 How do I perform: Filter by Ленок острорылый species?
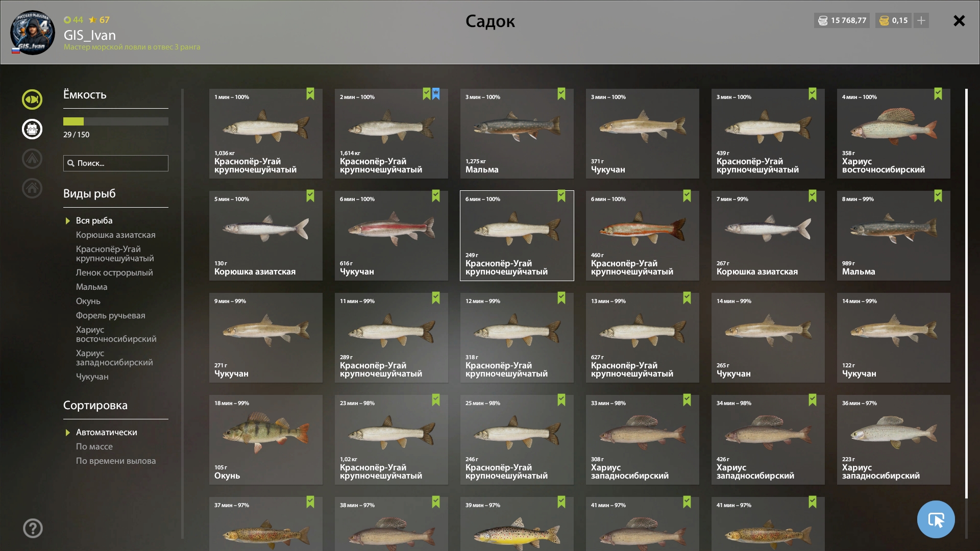tap(114, 272)
